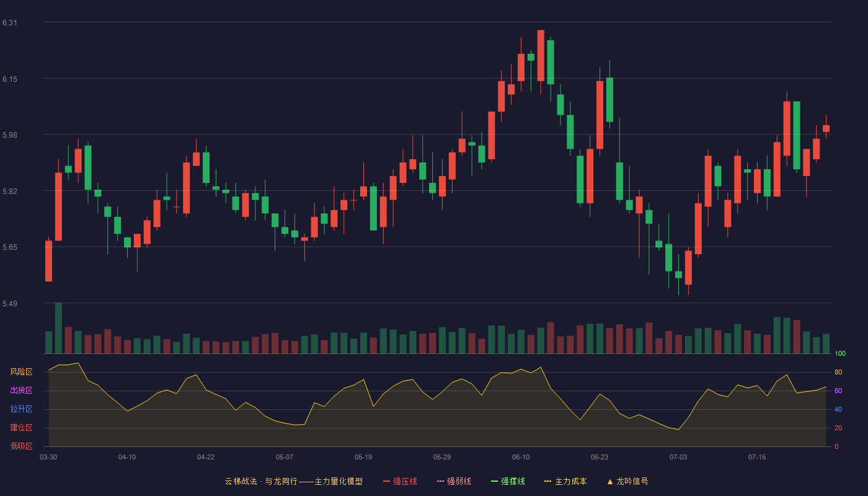
Task: Click the 6.31 price axis label
Action: (10, 23)
